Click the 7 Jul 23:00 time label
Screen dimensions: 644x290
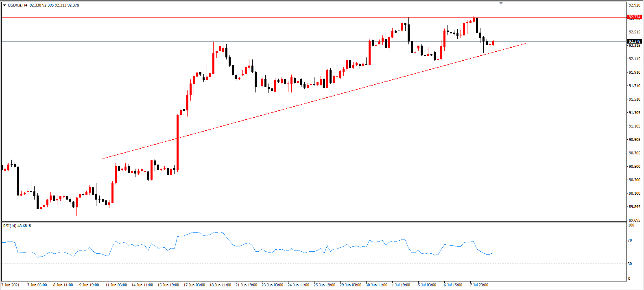(479, 285)
